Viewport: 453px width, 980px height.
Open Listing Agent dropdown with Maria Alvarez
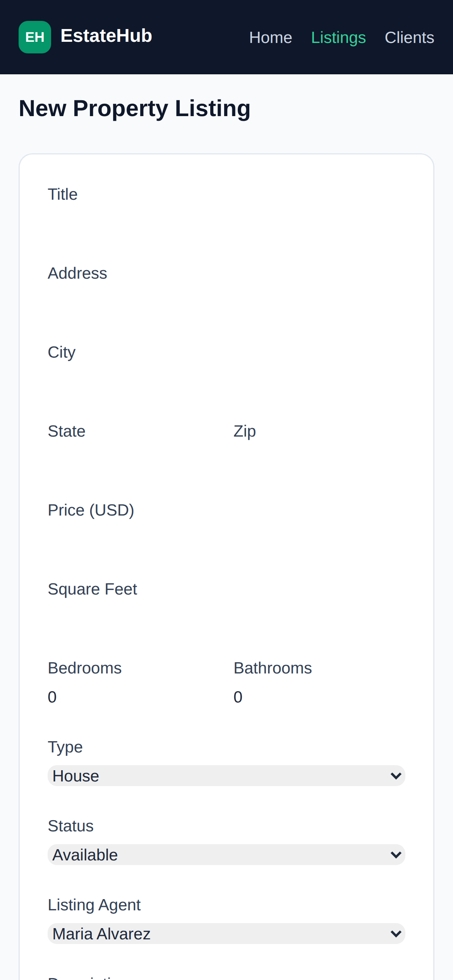(226, 934)
